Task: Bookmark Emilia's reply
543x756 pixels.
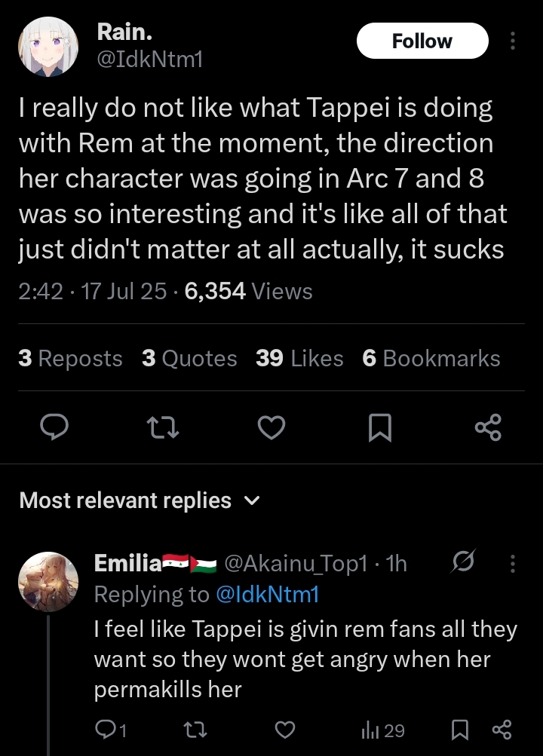Action: 459,730
